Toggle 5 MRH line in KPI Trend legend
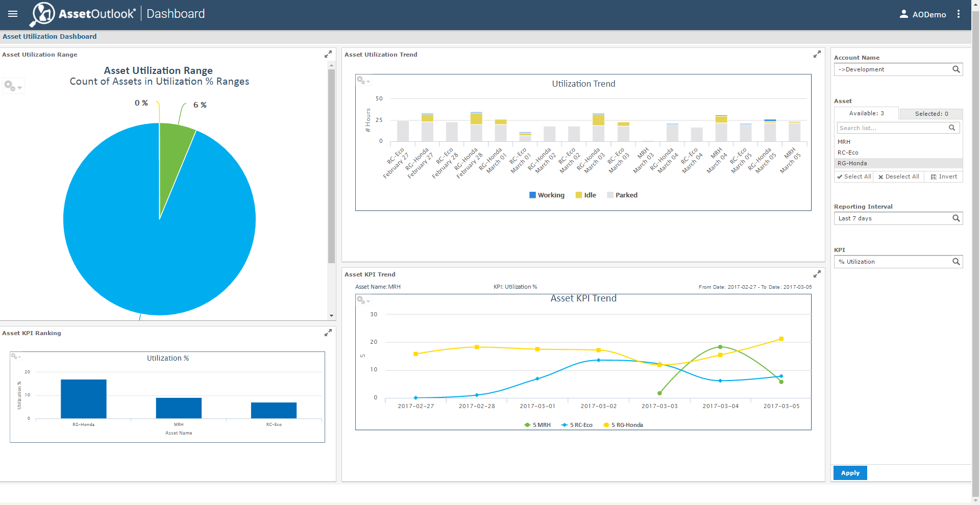This screenshot has width=980, height=505. coord(537,425)
